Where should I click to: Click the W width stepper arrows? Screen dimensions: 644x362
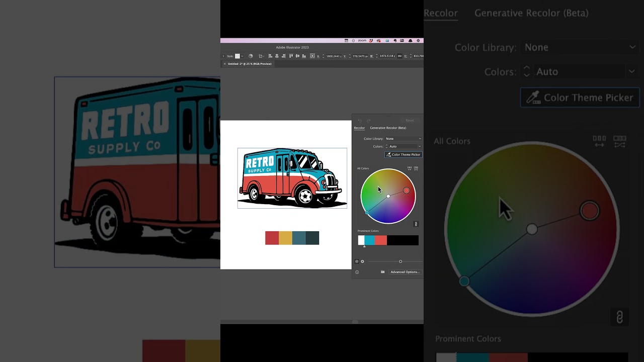377,56
